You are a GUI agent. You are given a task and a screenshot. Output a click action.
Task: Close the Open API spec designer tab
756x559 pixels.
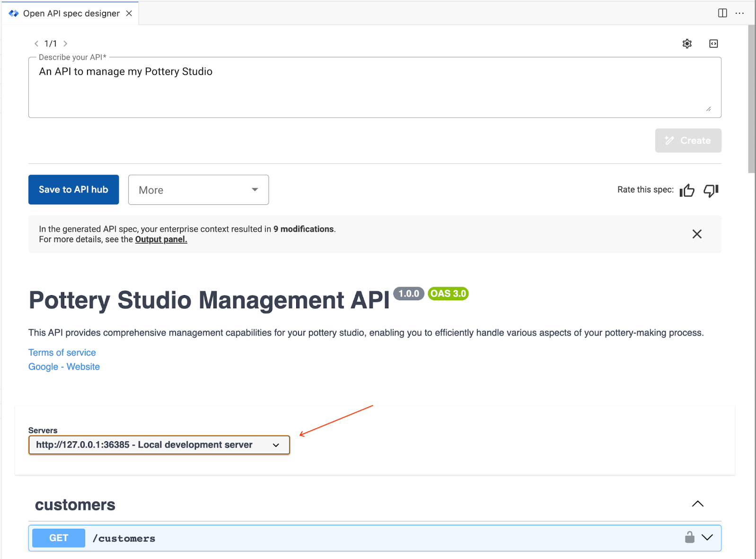[129, 13]
